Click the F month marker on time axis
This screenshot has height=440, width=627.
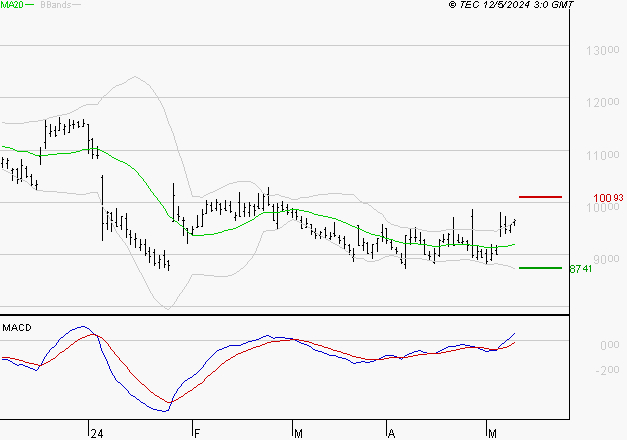point(196,434)
